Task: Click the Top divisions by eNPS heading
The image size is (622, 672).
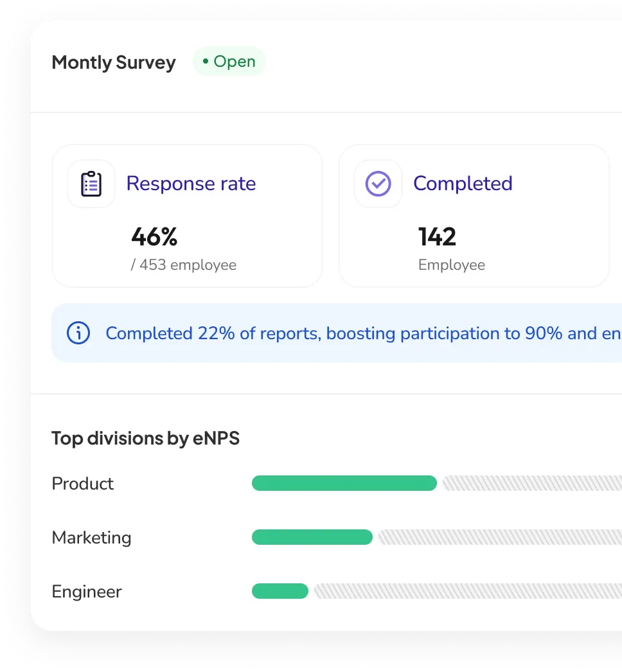Action: (x=145, y=438)
